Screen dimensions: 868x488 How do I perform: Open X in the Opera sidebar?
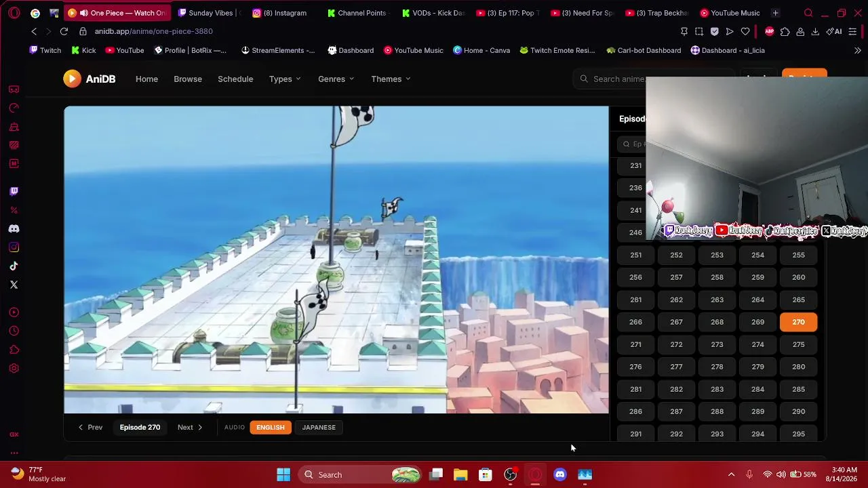pyautogui.click(x=14, y=285)
